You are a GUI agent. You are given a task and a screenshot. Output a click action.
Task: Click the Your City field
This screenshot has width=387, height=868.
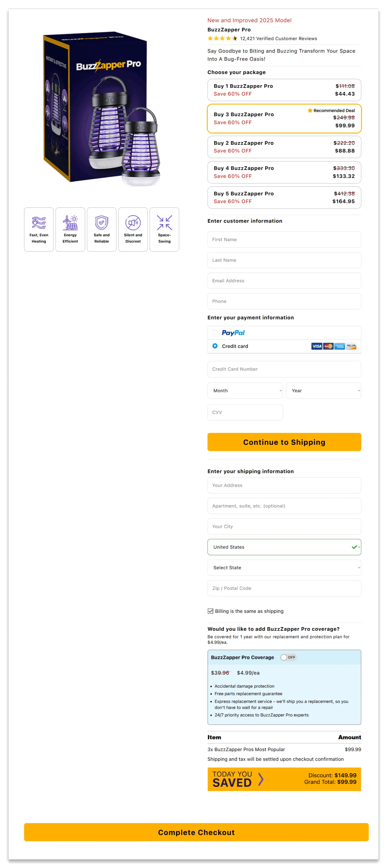[x=284, y=526]
